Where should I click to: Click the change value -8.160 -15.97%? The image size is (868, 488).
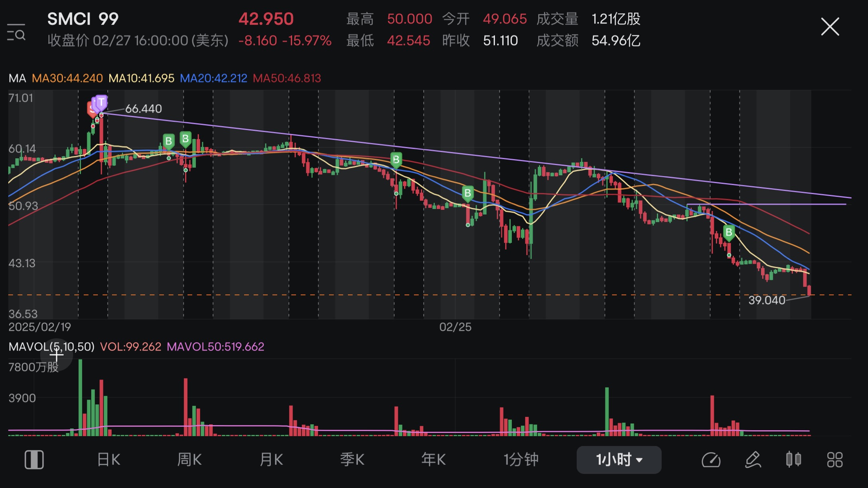coord(285,41)
